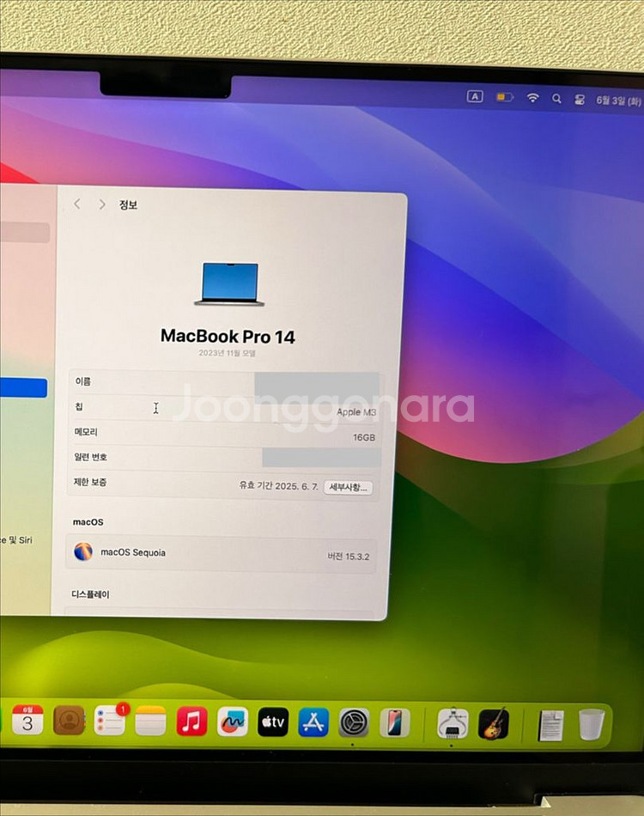Select the 16GB memory value

364,438
